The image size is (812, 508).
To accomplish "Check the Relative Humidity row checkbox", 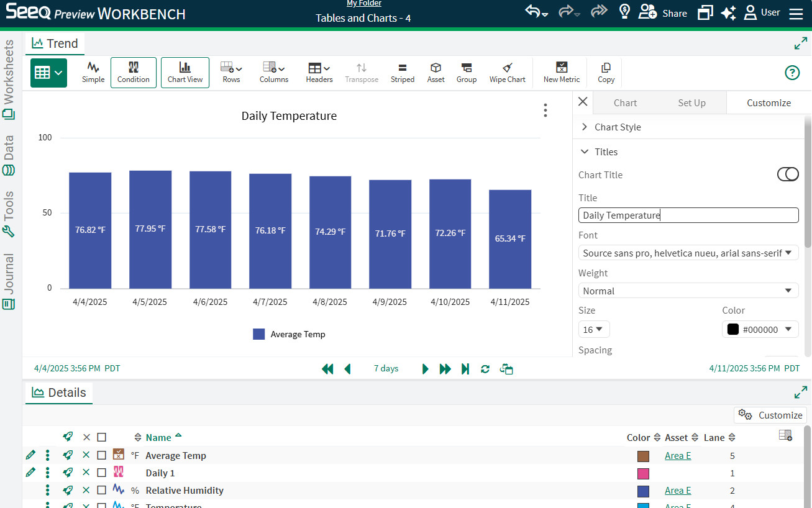I will pos(101,490).
